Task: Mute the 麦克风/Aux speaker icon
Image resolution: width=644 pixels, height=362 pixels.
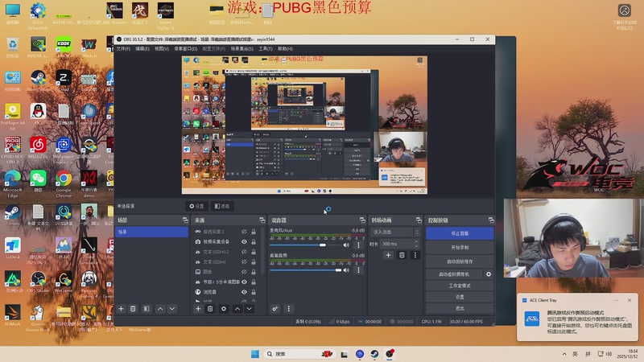Action: [346, 245]
